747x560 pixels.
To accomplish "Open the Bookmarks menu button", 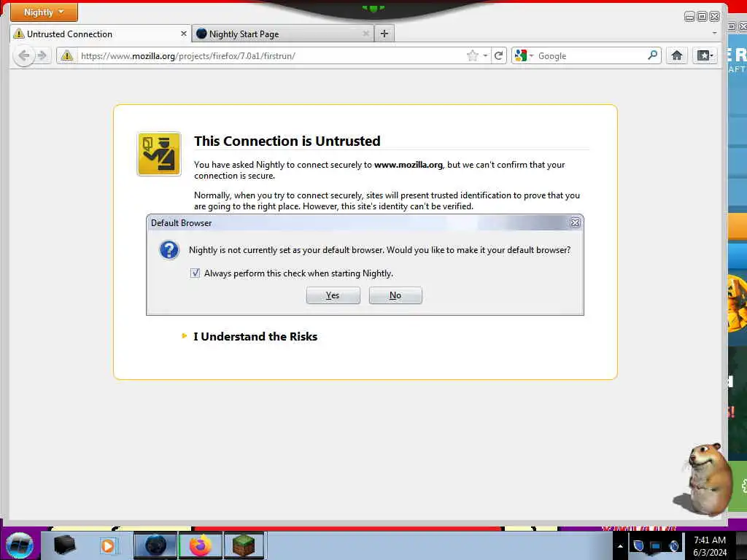I will 705,55.
